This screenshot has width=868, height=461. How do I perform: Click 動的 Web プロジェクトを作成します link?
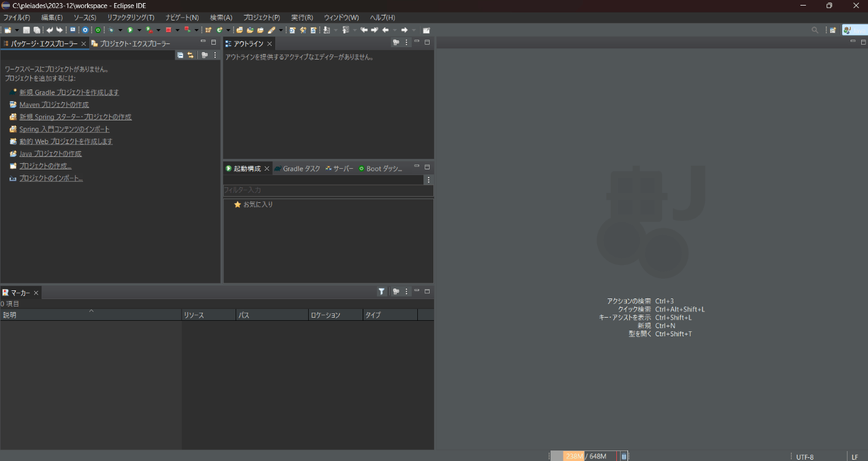coord(66,141)
